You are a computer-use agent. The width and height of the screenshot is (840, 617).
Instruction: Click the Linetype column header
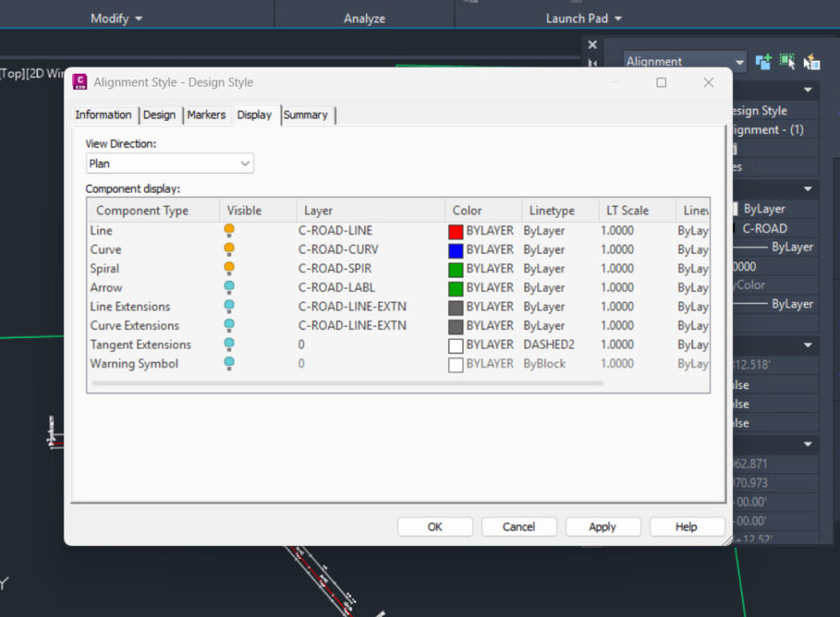pos(561,211)
